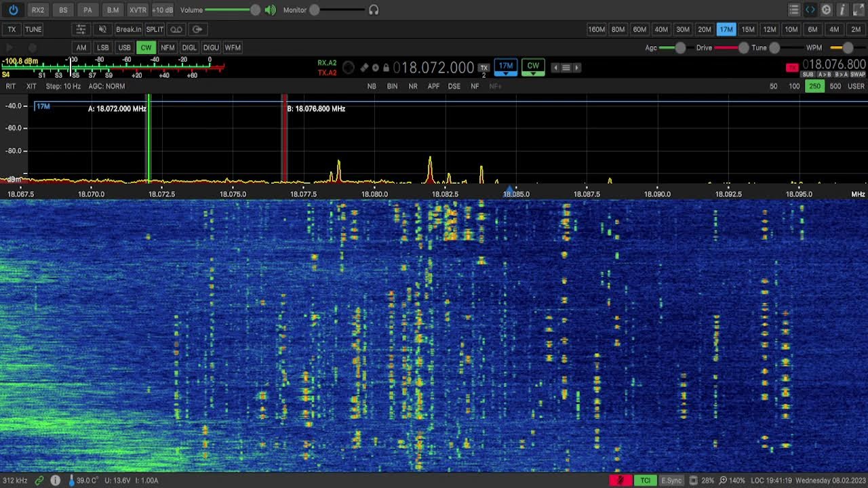
Task: Toggle the BIN binaural option
Action: pos(392,87)
